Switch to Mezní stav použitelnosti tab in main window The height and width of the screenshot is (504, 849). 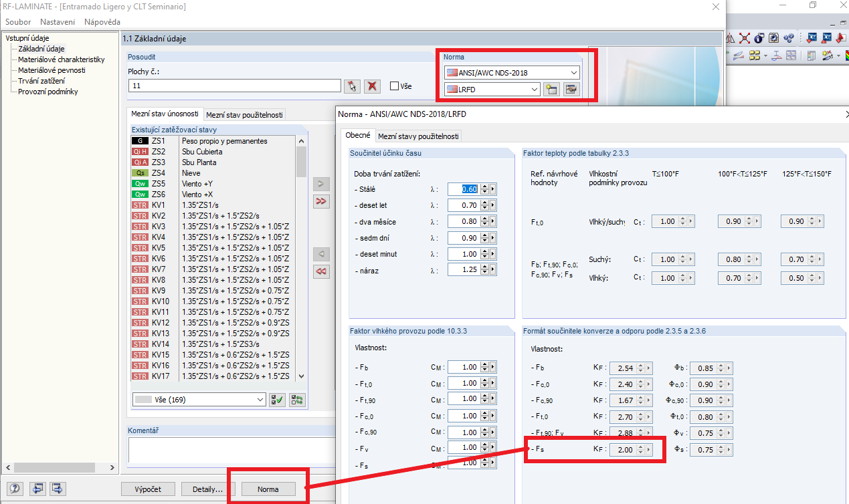[244, 115]
